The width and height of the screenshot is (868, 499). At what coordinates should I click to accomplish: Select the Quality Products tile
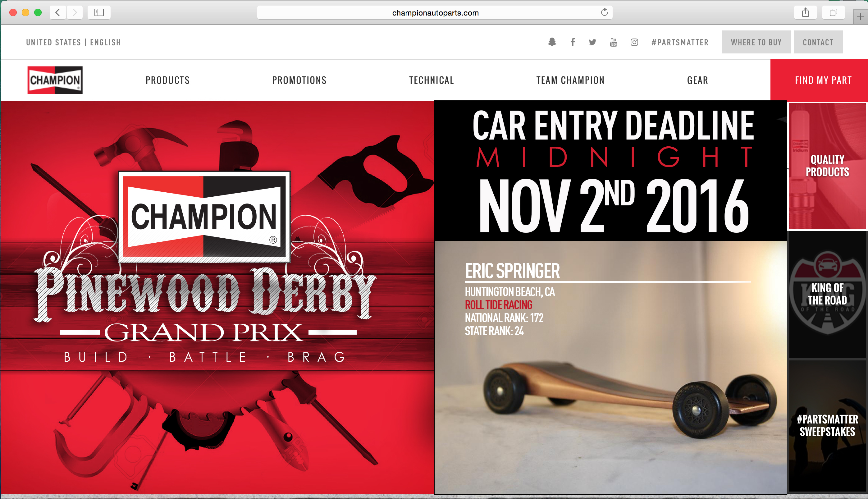tap(828, 166)
